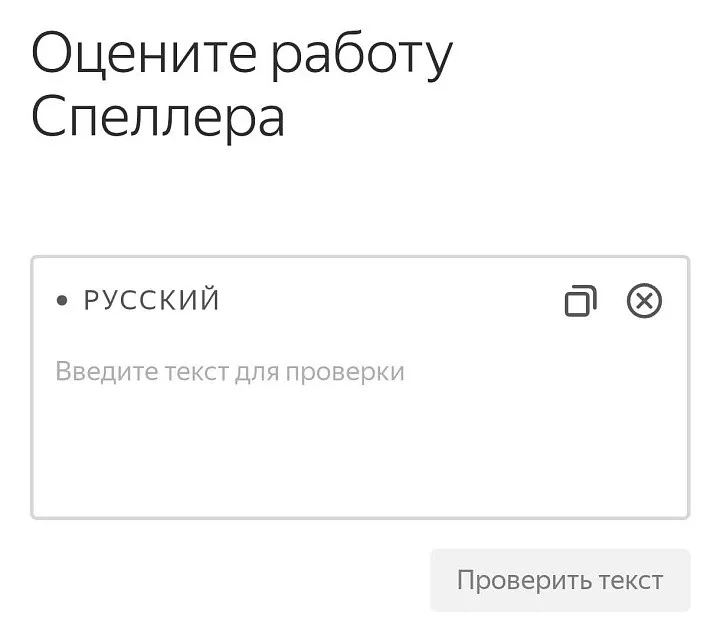Erase input using the round cross icon
Screen dimensions: 720x644
[644, 301]
